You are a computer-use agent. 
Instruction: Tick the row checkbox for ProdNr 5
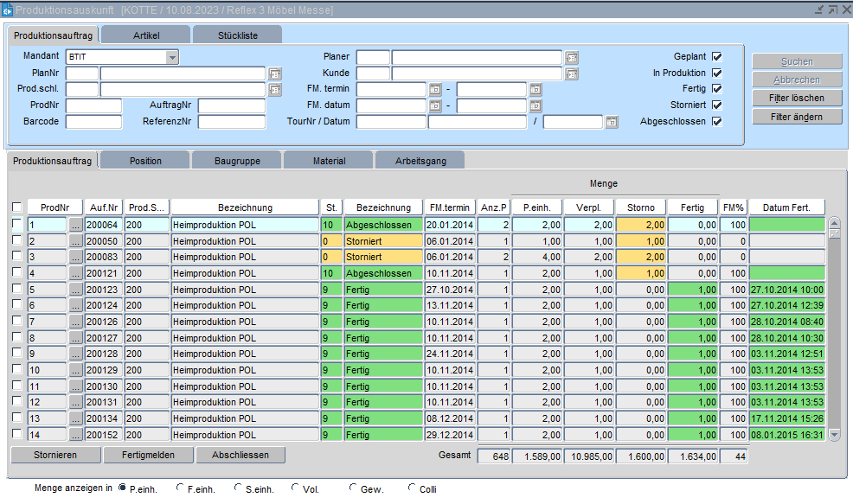(x=17, y=289)
